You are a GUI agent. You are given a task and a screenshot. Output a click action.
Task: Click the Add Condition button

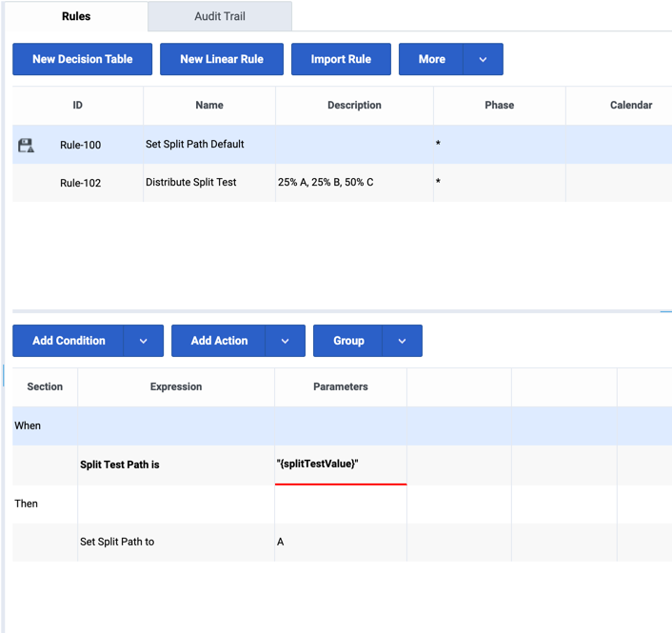pos(69,341)
